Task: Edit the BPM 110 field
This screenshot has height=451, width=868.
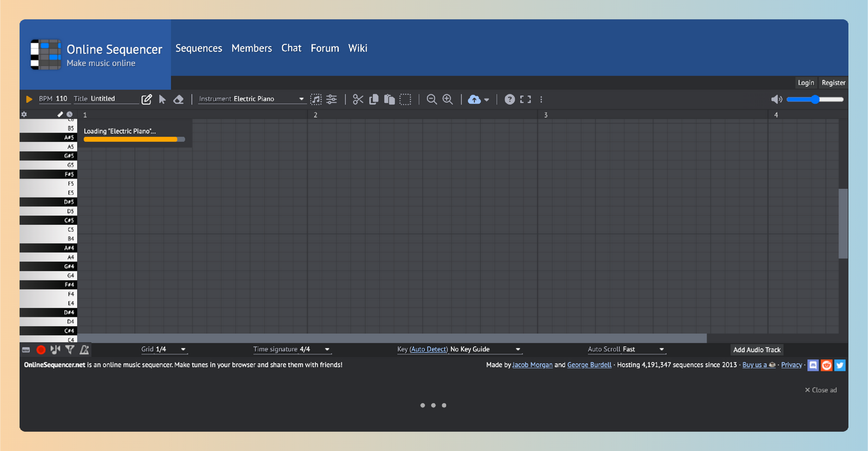Action: point(54,99)
